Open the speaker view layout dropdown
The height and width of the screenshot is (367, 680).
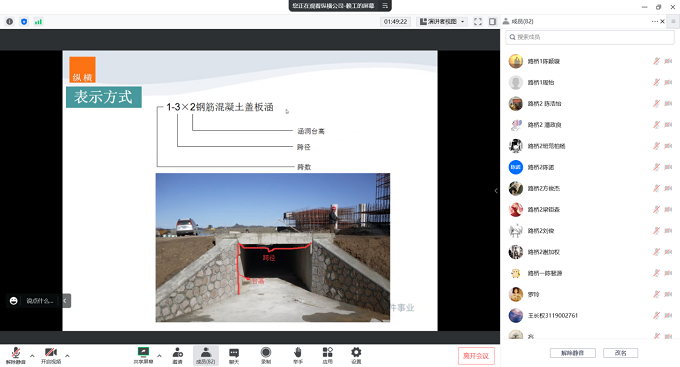click(x=442, y=21)
